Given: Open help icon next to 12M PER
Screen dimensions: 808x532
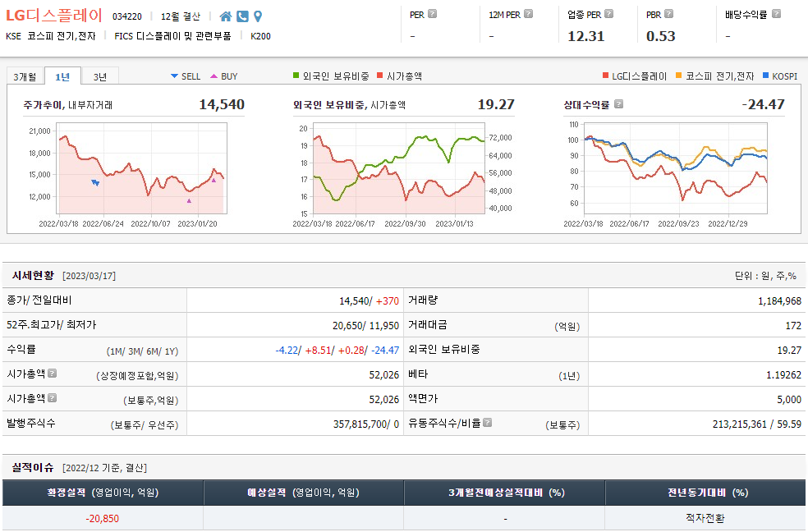Looking at the screenshot, I should (x=528, y=14).
